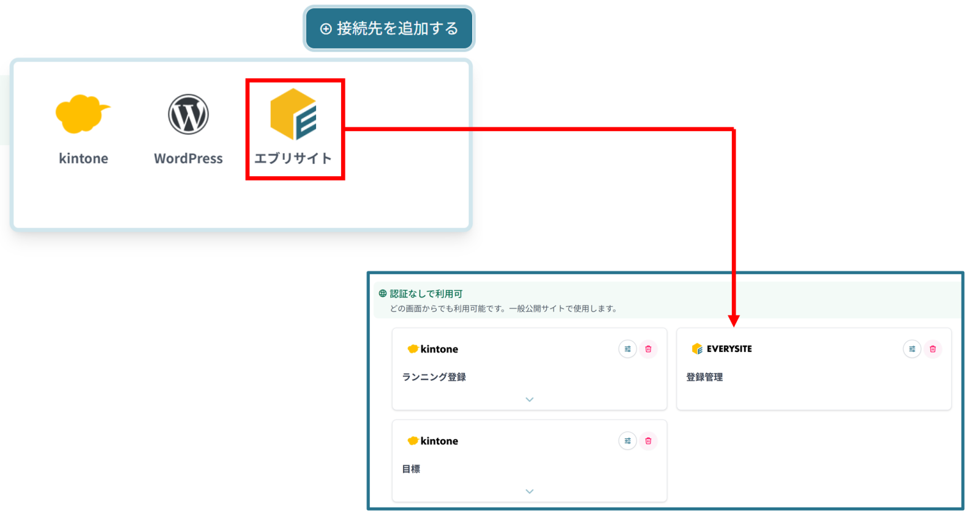980x521 pixels.
Task: Choose the WordPress logo as connection
Action: 188,114
